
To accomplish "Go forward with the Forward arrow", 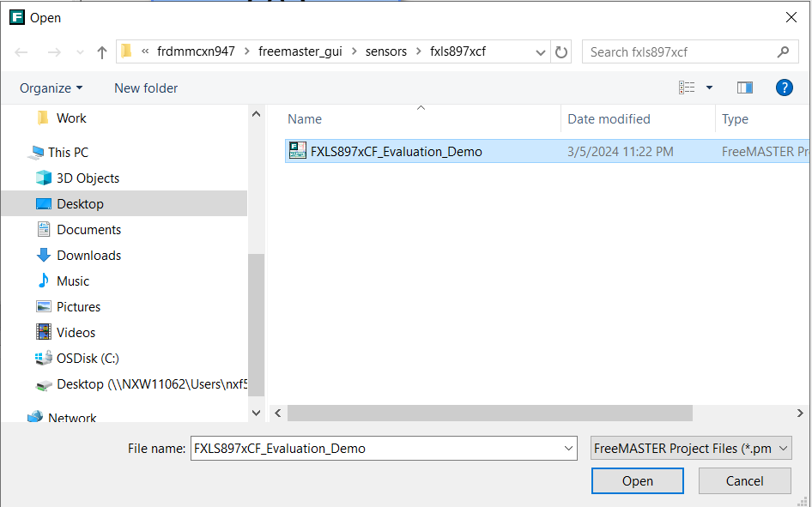I will 54,52.
